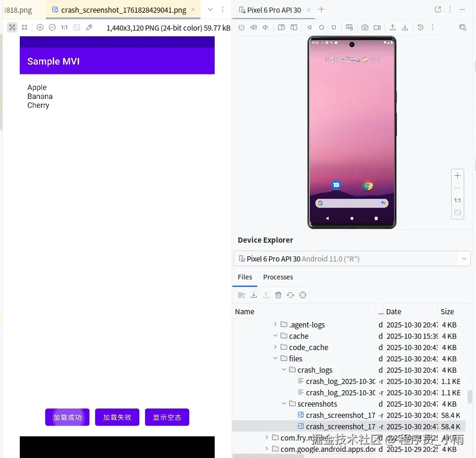Collapse the cache folder
The height and width of the screenshot is (458, 476).
(275, 335)
